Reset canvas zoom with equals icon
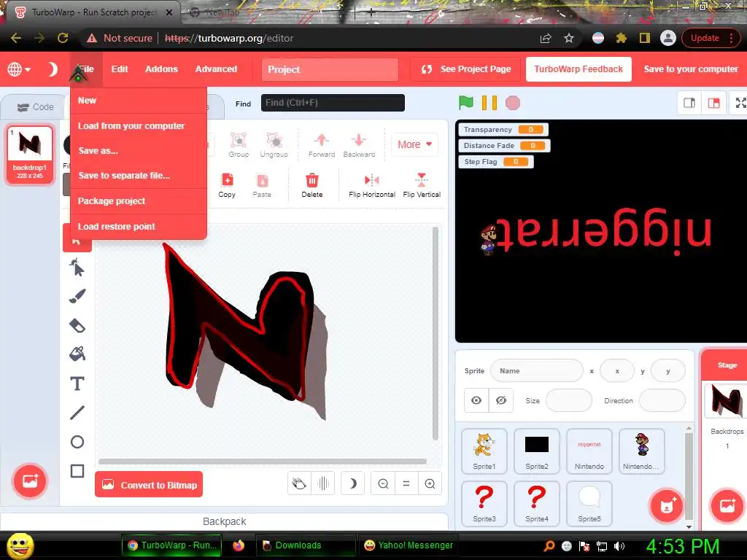The height and width of the screenshot is (560, 747). click(406, 484)
